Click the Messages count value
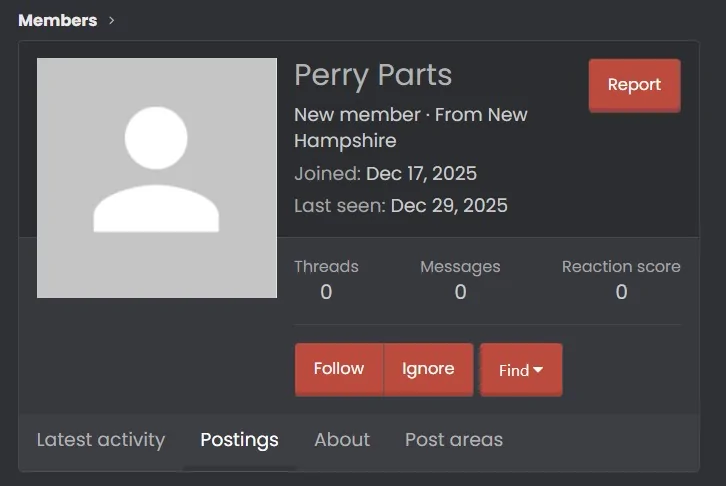Screen dimensions: 726x486 coord(460,292)
